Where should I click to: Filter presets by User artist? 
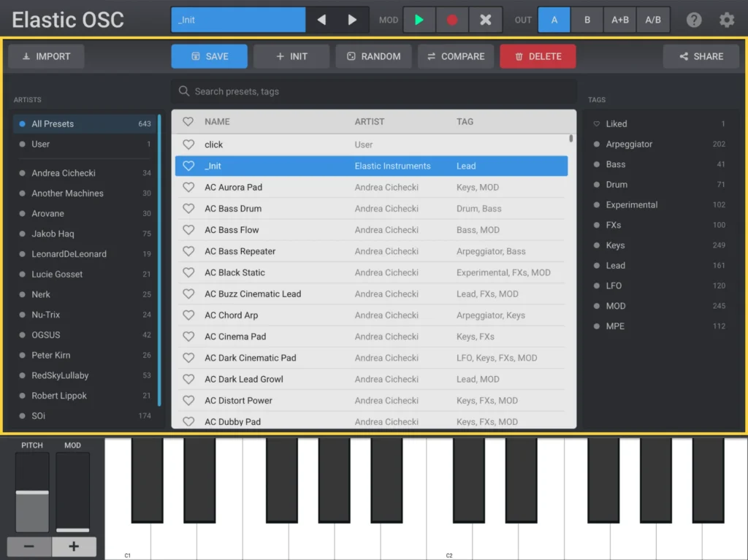pyautogui.click(x=85, y=144)
